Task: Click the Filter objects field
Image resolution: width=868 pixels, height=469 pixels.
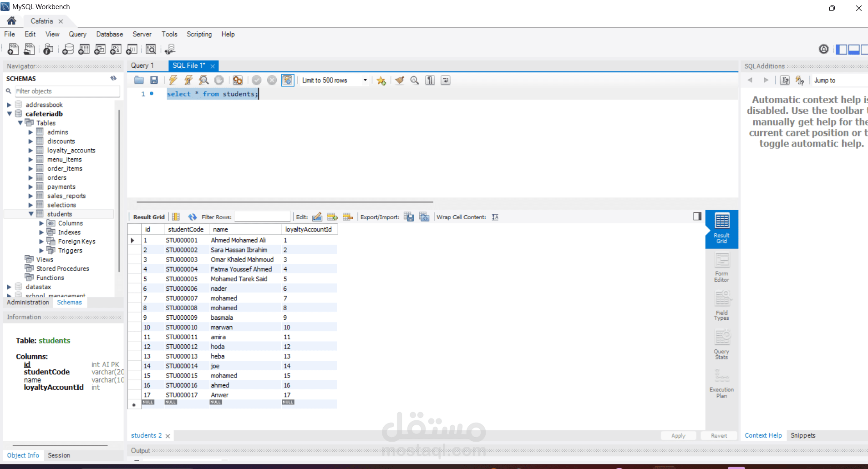Action: click(67, 91)
